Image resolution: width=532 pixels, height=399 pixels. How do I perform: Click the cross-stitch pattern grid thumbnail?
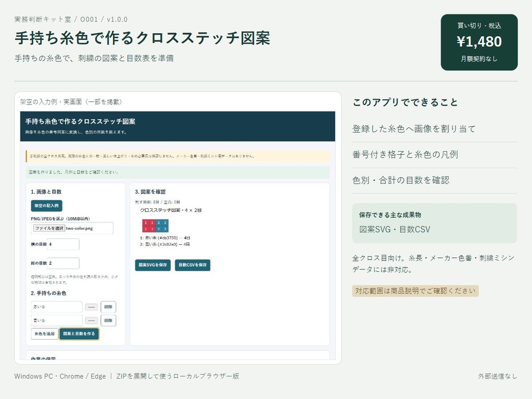click(155, 226)
